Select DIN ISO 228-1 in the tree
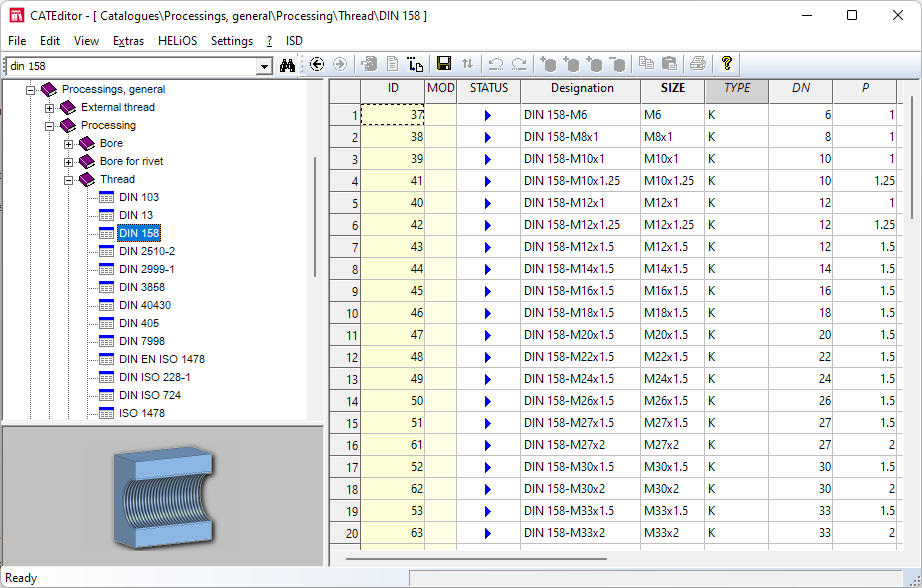Viewport: 922px width, 588px height. tap(155, 377)
